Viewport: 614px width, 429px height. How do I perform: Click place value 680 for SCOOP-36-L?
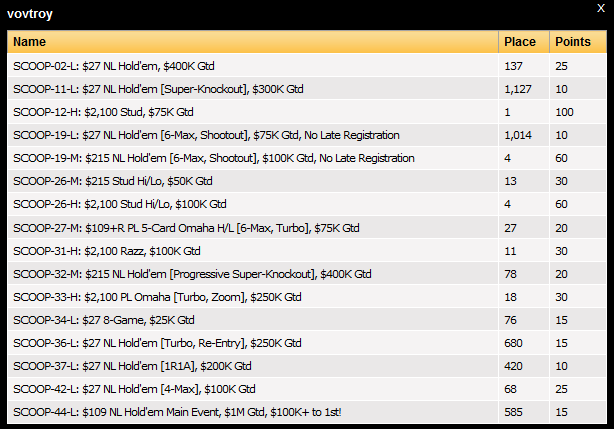pyautogui.click(x=513, y=343)
